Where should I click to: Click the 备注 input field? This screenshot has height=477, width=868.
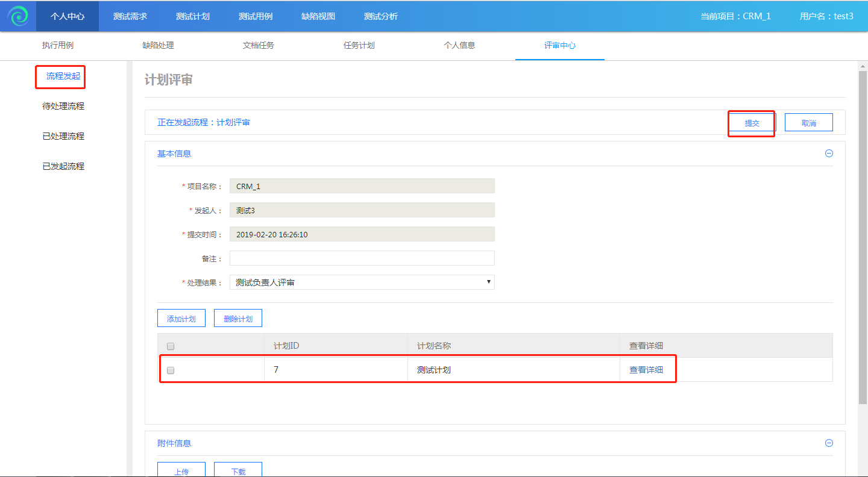[x=362, y=258]
